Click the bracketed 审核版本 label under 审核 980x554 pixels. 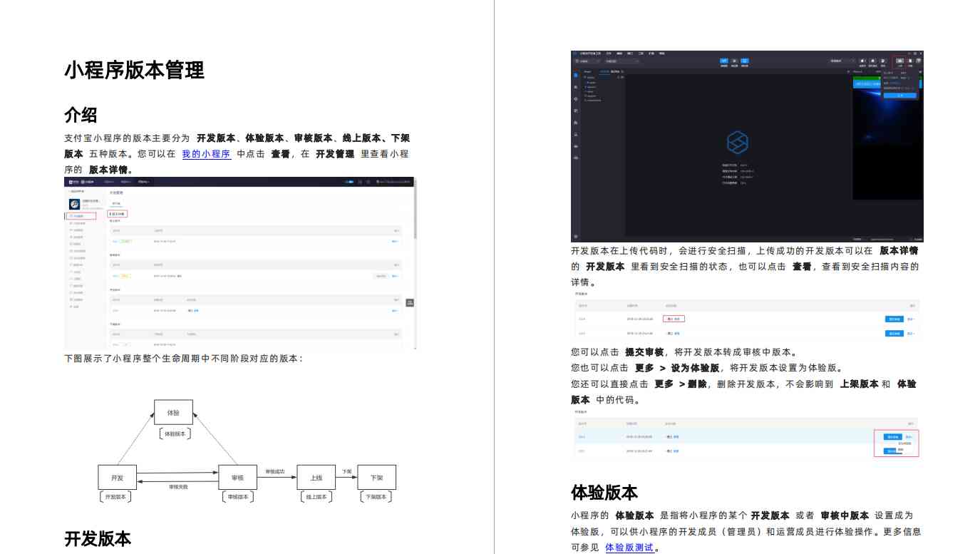coord(237,496)
